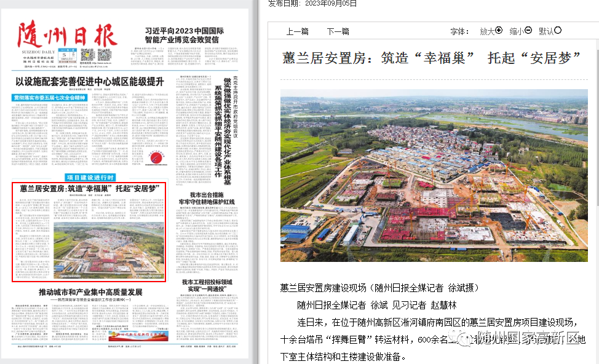Click the SUIZHOU DAILY text under the masthead

point(38,52)
